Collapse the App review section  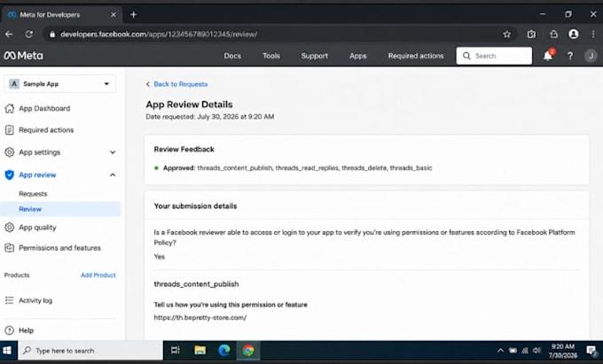pos(113,175)
